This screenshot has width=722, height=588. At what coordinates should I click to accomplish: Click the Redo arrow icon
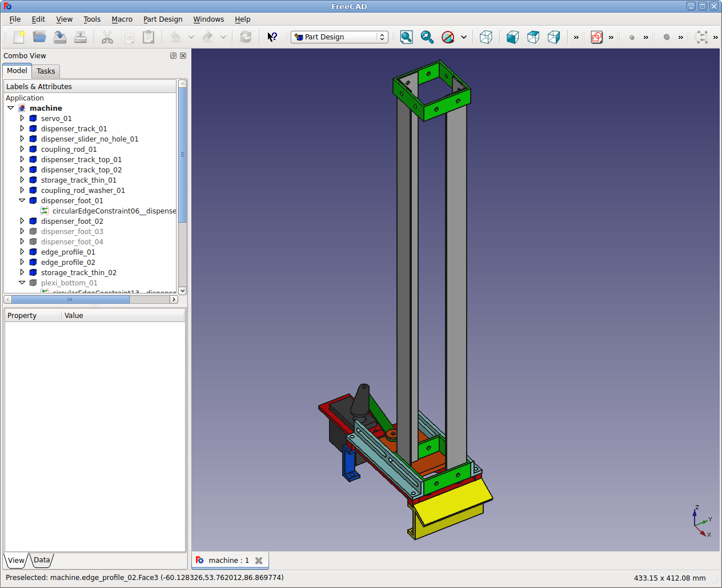207,37
